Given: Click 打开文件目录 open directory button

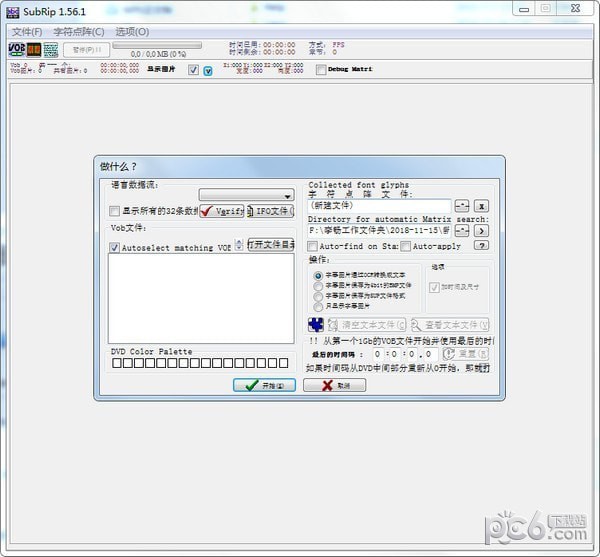Looking at the screenshot, I should point(271,244).
